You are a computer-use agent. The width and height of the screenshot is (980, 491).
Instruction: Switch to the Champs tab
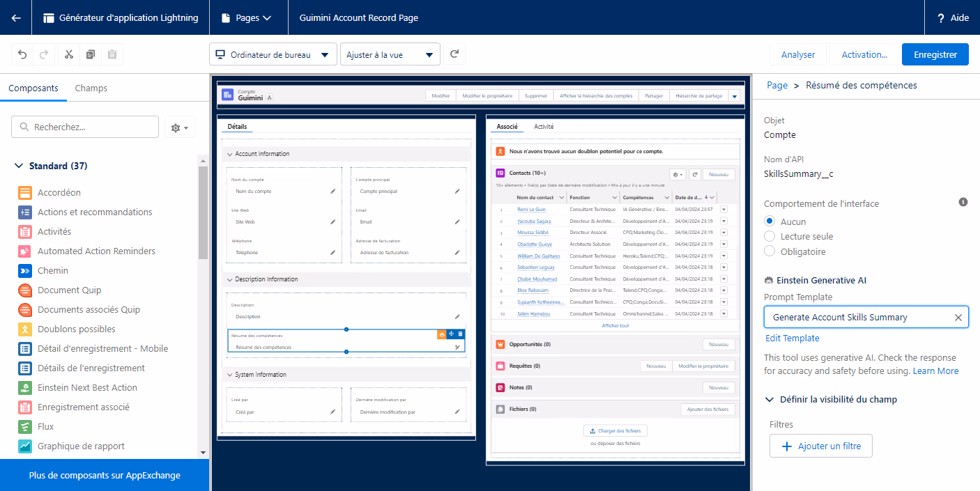pyautogui.click(x=91, y=88)
